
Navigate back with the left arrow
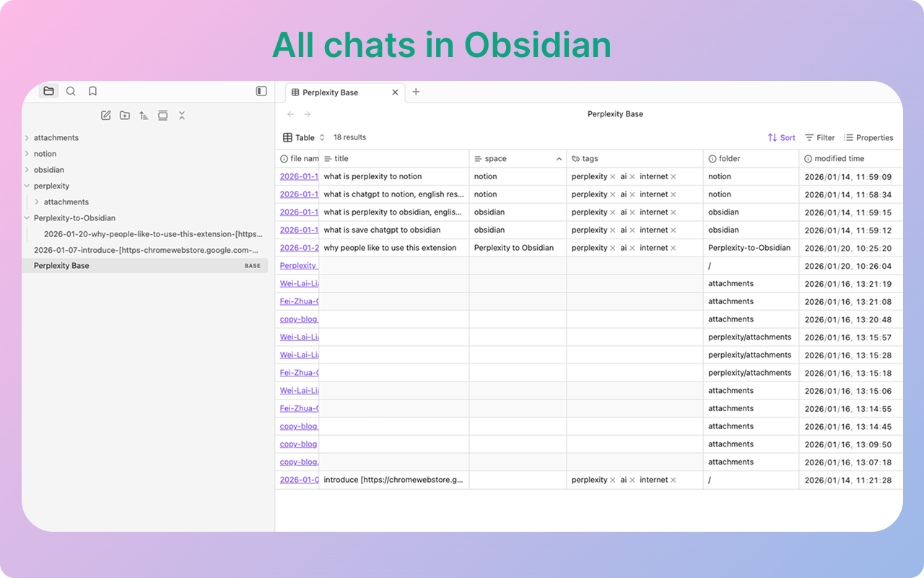[x=290, y=114]
